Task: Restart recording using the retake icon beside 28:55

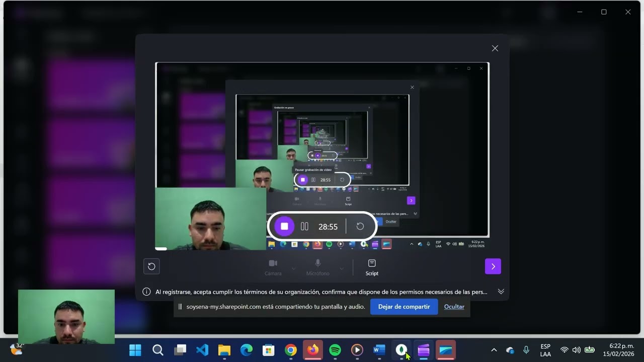Action: pos(360,226)
